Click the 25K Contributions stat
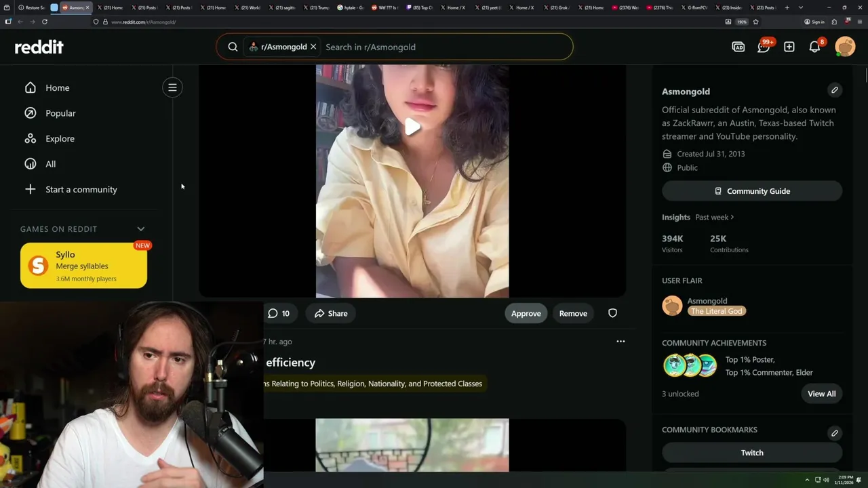868x488 pixels. [x=729, y=243]
